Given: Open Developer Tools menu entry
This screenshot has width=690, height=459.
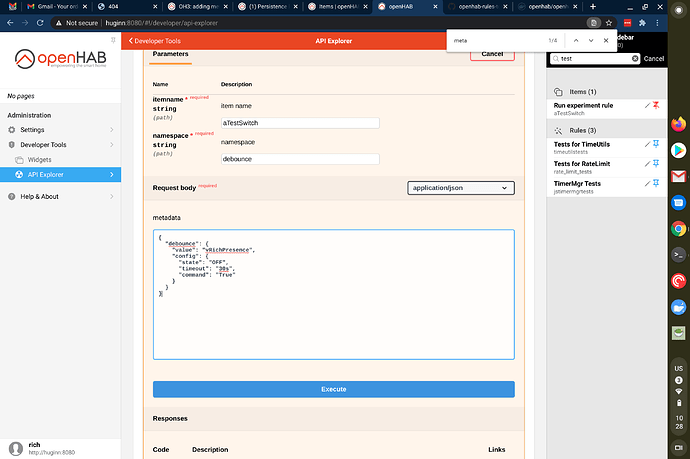Looking at the screenshot, I should click(x=60, y=145).
